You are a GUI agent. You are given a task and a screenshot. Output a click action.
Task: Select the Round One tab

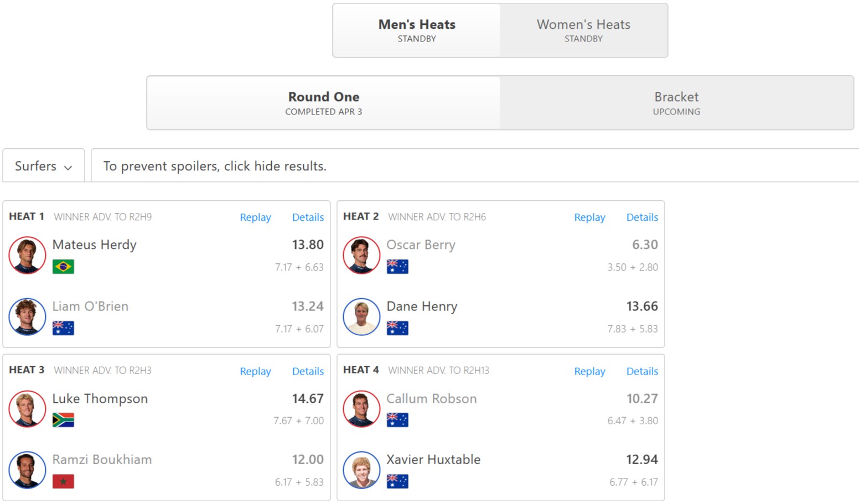pyautogui.click(x=324, y=103)
